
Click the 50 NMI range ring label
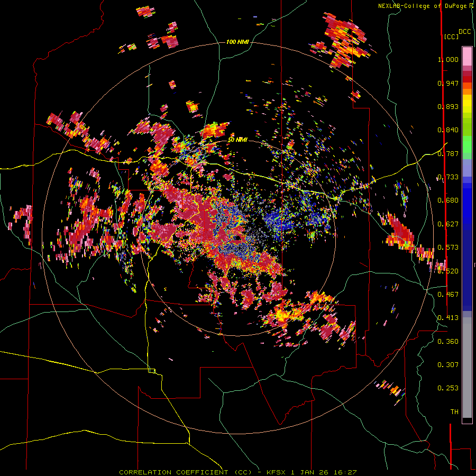tap(237, 140)
